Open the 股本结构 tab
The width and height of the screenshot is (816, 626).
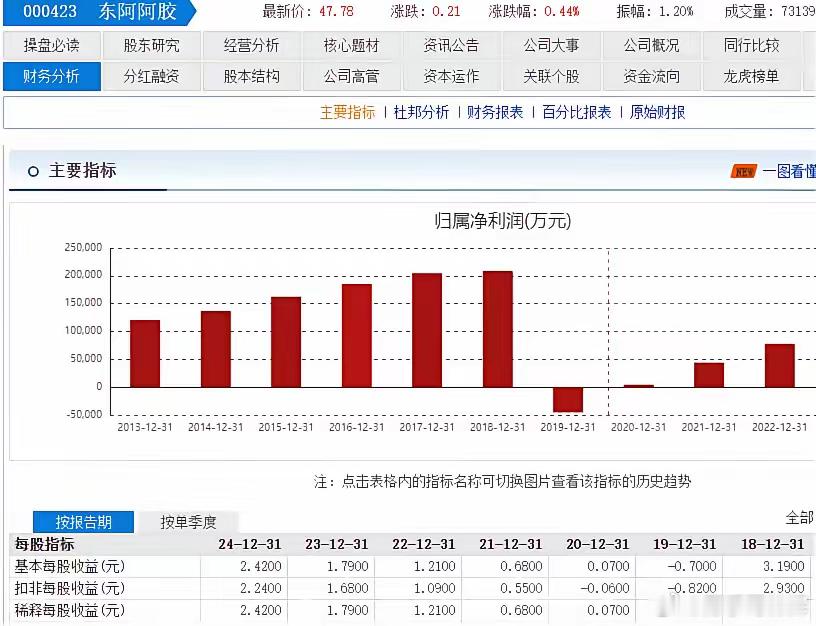pyautogui.click(x=251, y=76)
